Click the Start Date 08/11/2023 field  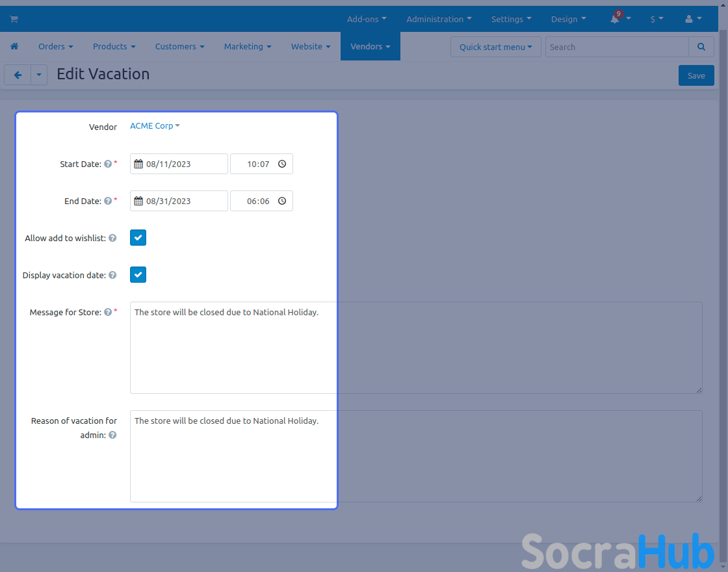click(x=179, y=164)
